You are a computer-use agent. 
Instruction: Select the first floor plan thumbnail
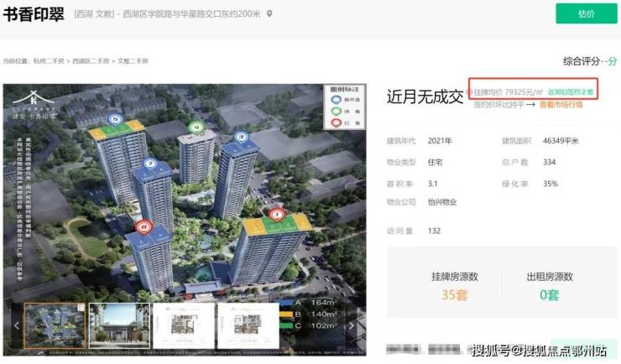184,325
